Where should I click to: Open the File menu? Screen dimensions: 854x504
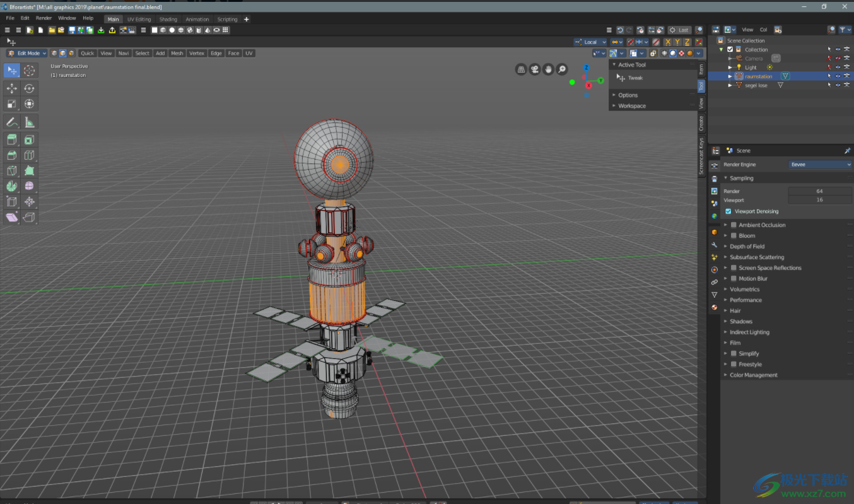10,18
